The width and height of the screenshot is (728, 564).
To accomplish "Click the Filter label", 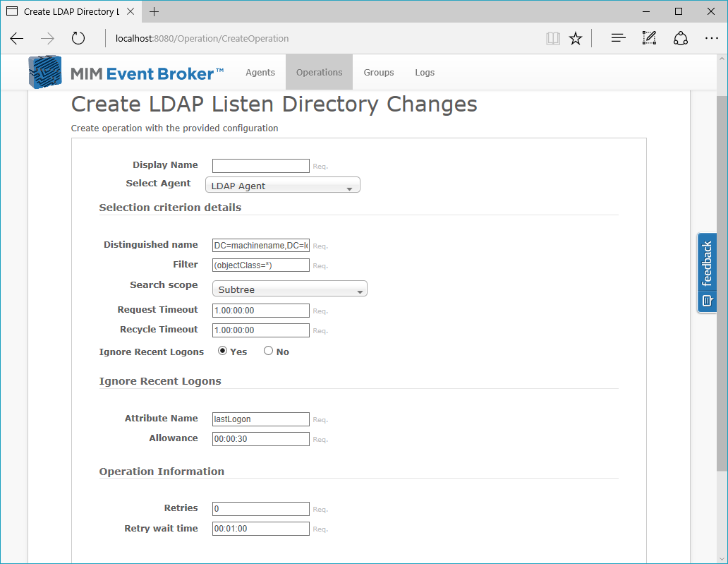I will [x=186, y=264].
